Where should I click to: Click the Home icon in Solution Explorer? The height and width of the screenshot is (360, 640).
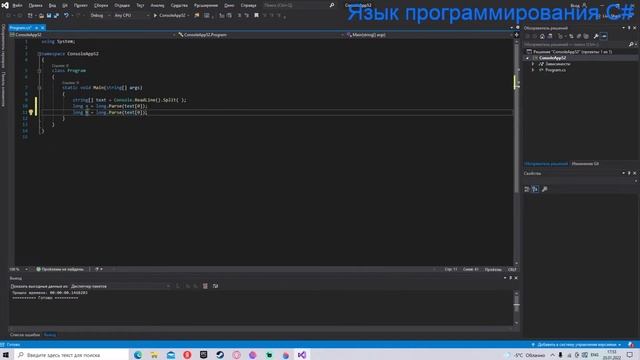point(542,36)
